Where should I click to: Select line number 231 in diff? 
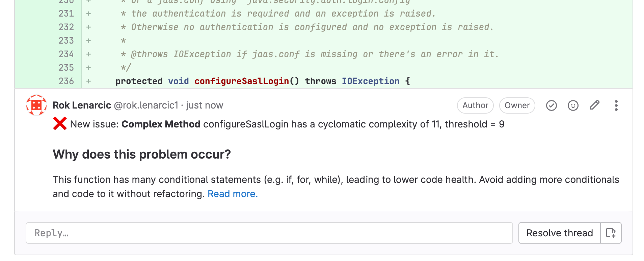[66, 14]
